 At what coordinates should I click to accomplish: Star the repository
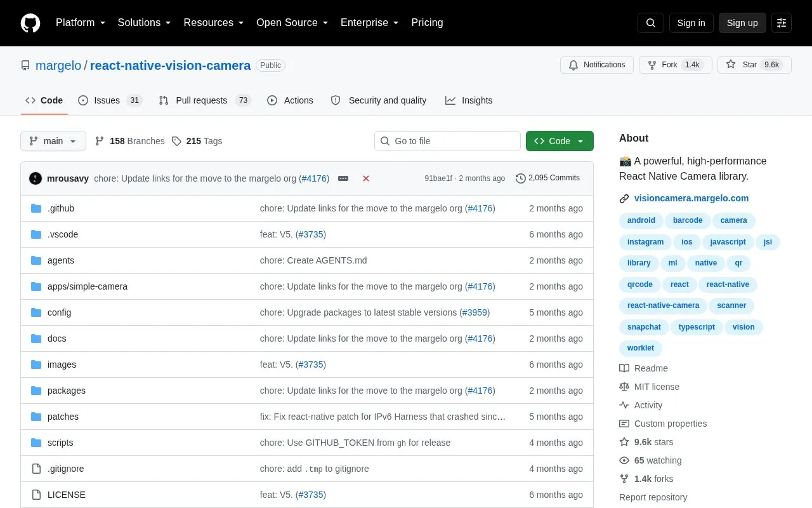755,65
